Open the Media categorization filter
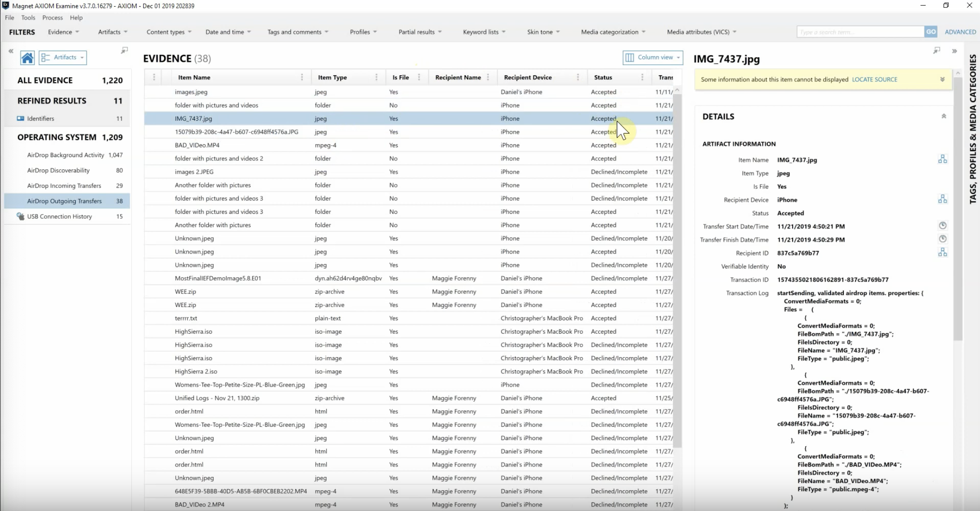Image resolution: width=980 pixels, height=511 pixels. pyautogui.click(x=613, y=32)
